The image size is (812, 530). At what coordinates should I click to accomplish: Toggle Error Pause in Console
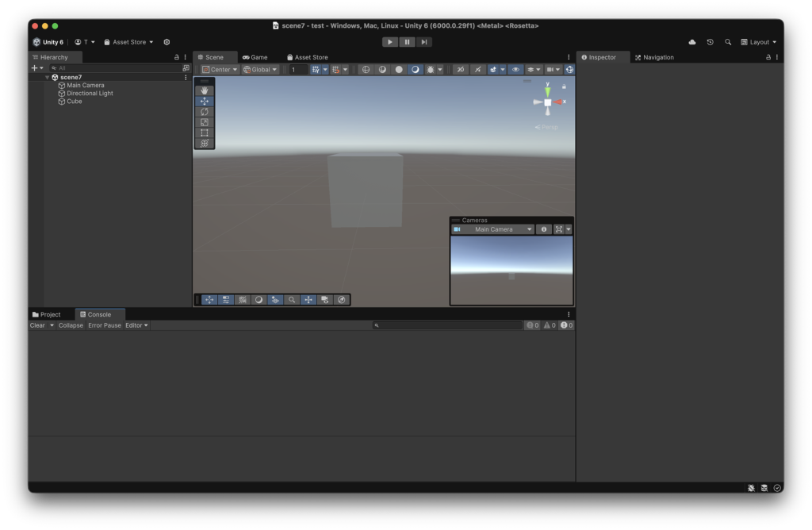tap(105, 325)
